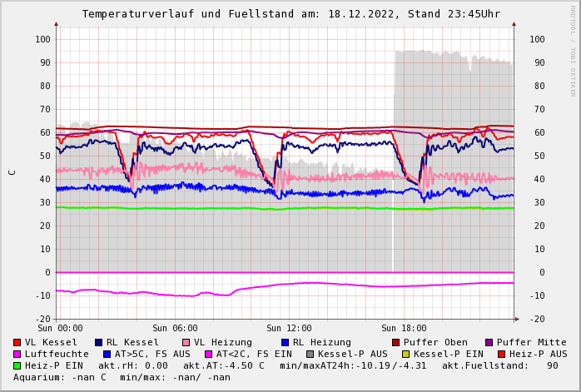Viewport: 581px width, 392px height.
Task: Click the RRDTOOL / TOBI OETIKER watermark
Action: click(x=573, y=50)
